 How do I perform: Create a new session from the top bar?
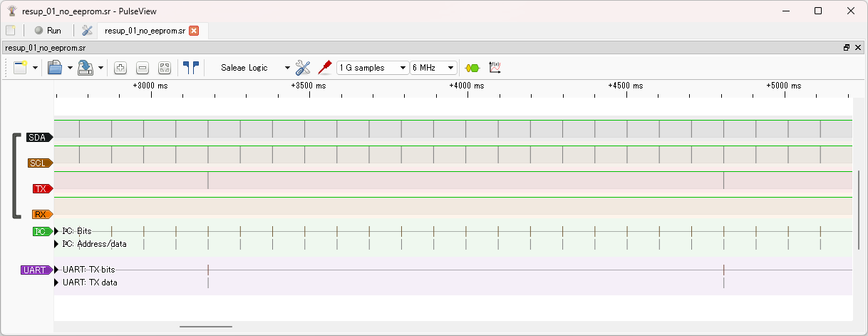(10, 31)
